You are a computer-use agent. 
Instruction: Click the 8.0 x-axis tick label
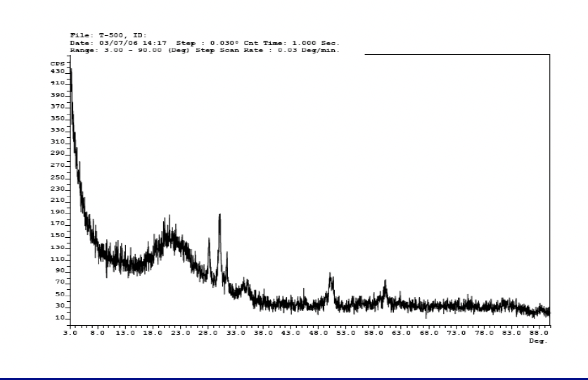[98, 333]
